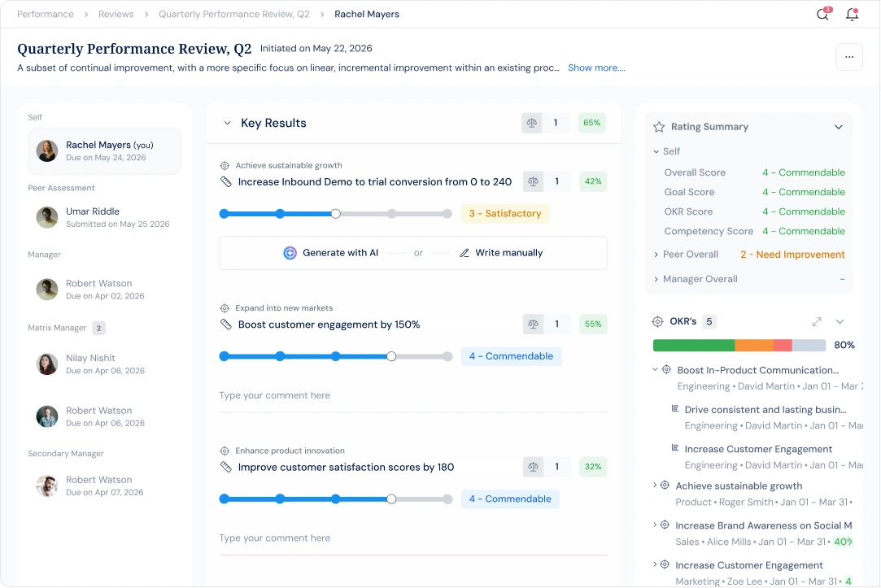
Task: Adjust rating slider for Increase Inbound Demo
Action: [x=335, y=213]
